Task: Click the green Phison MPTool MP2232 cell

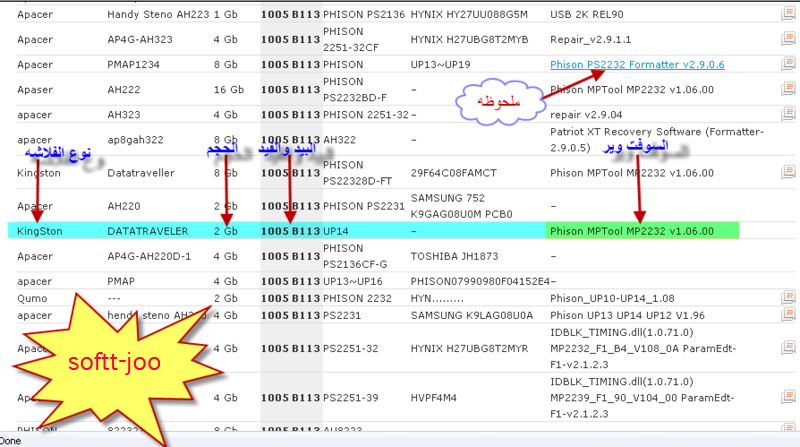Action: [642, 231]
